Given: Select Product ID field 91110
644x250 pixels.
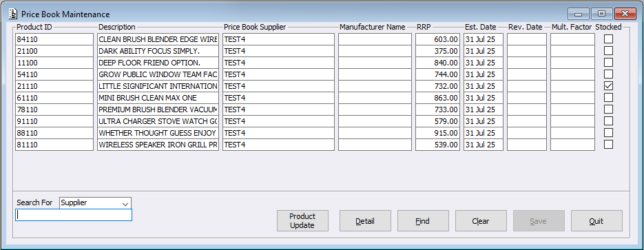Looking at the screenshot, I should click(x=54, y=121).
